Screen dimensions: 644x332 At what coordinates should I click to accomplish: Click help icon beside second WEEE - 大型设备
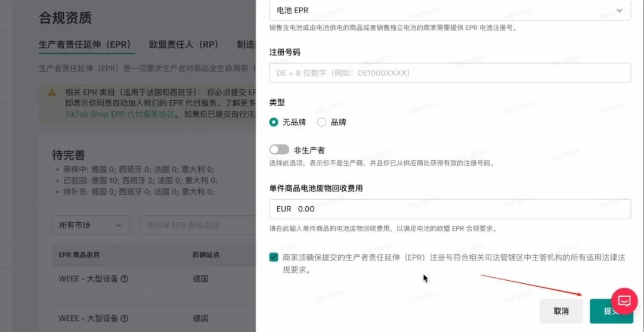(x=125, y=318)
